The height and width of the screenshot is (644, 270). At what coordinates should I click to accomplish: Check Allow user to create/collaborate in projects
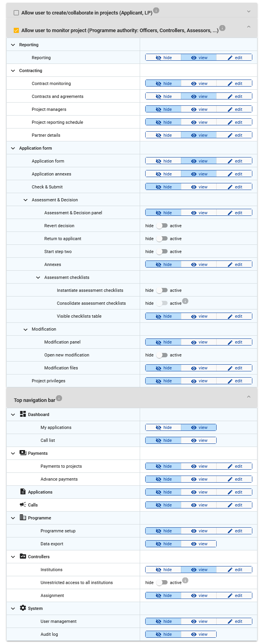[x=16, y=13]
